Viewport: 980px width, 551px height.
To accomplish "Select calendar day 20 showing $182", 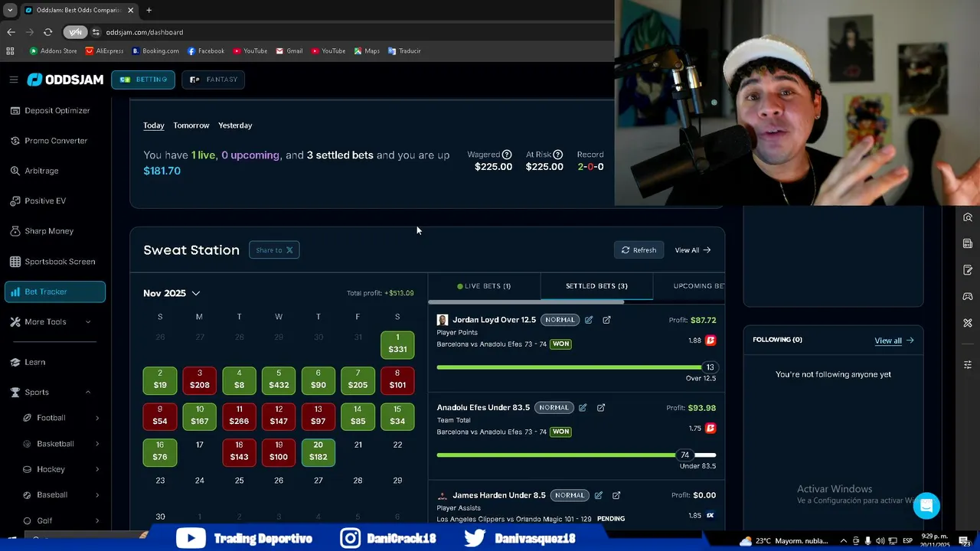I will [318, 452].
